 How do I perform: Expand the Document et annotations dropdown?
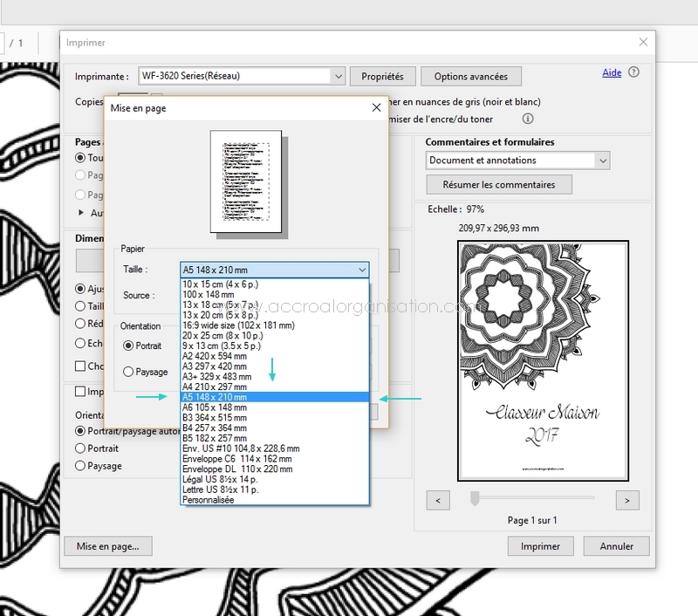tap(602, 161)
